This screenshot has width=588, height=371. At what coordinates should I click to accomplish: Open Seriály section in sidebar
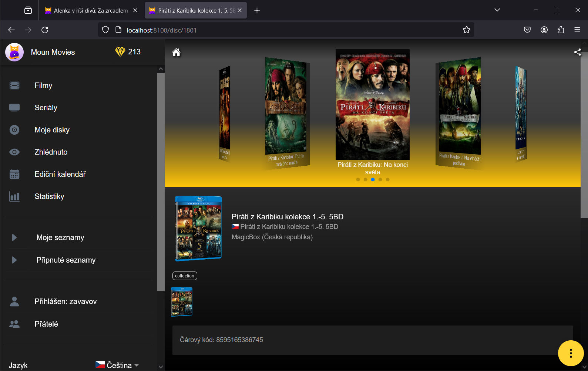point(46,108)
